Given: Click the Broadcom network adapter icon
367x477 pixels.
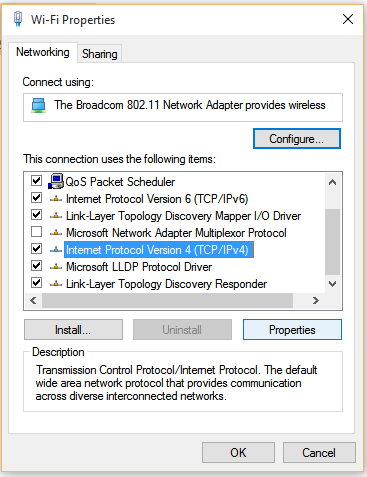Looking at the screenshot, I should [x=39, y=105].
